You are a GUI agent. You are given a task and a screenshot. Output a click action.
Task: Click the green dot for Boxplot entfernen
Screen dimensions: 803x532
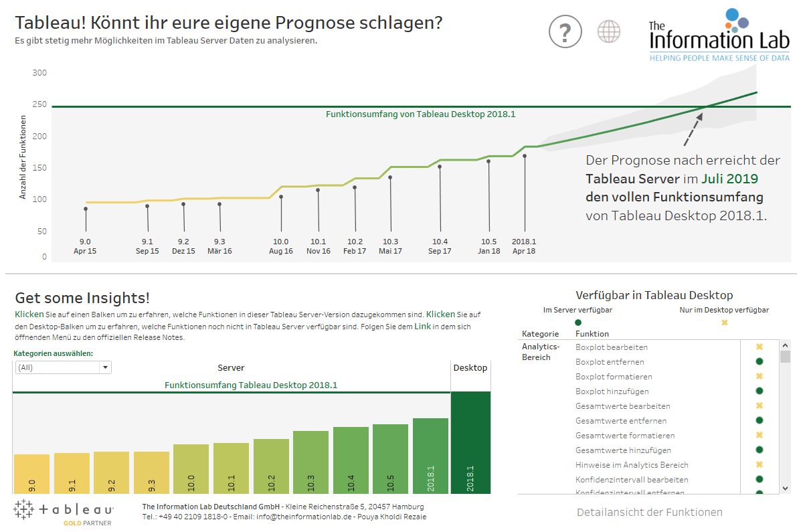point(760,361)
